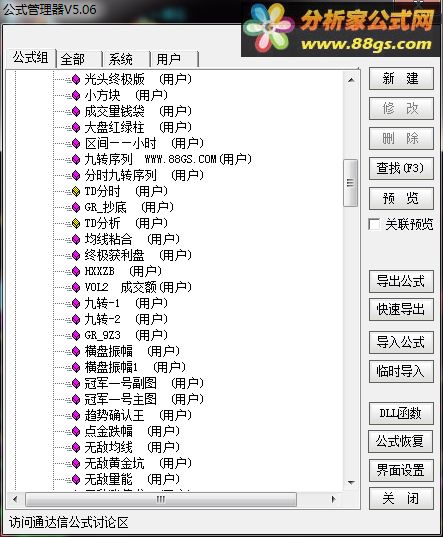This screenshot has width=443, height=537.
Task: Select the 小方块 (用户) text
Action: click(x=126, y=96)
